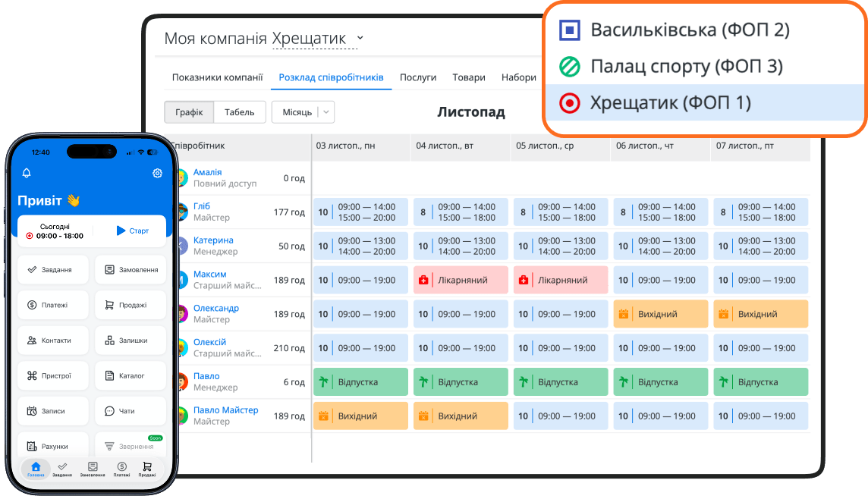This screenshot has height=499, width=868.
Task: Select the Васильківська (ФОП 2) location
Action: 705,30
